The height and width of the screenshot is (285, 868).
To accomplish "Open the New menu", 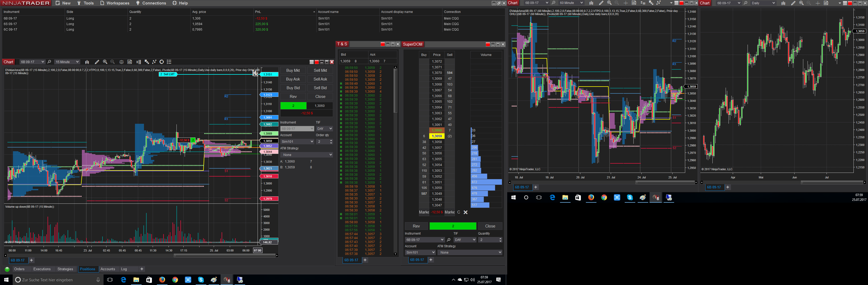I will (x=63, y=3).
